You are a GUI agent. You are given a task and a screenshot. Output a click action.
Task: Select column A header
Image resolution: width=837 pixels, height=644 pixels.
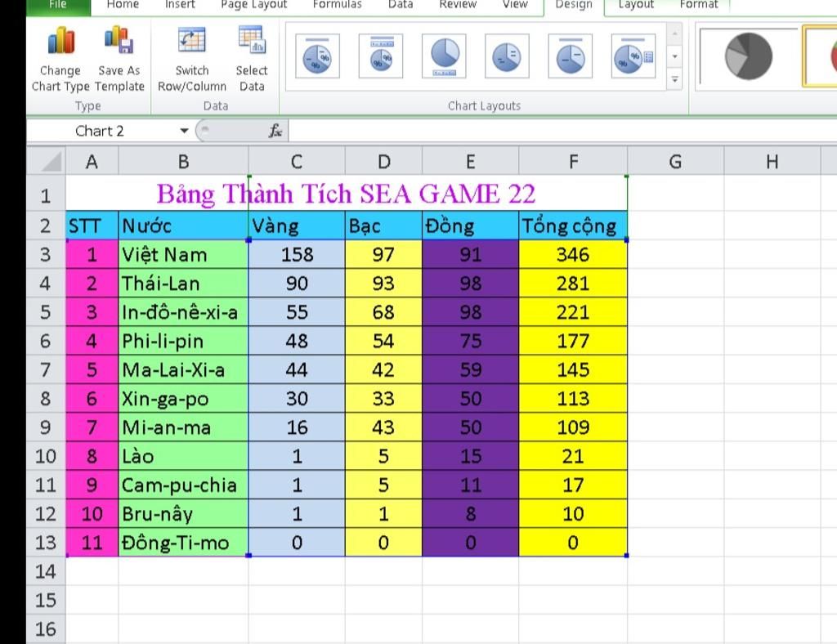pyautogui.click(x=92, y=161)
